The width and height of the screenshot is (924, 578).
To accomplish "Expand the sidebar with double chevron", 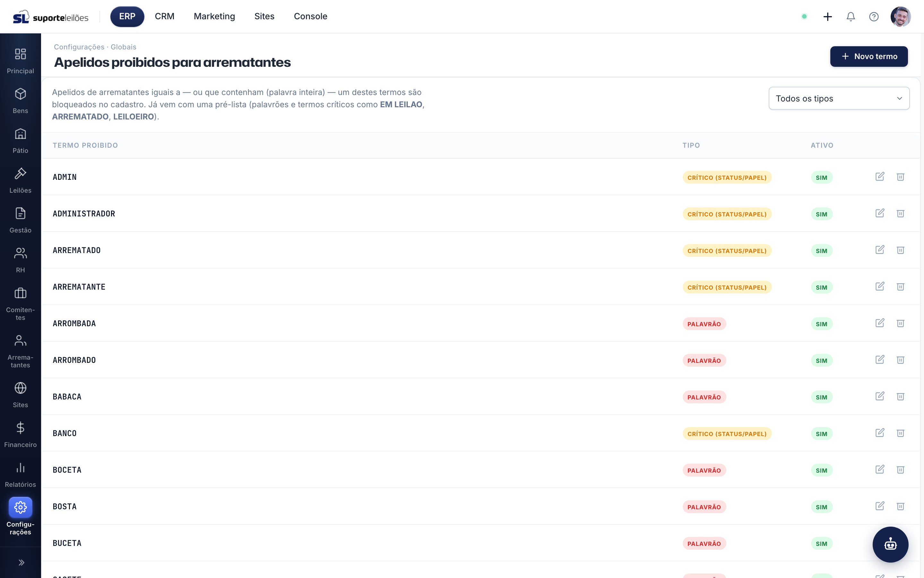I will (x=21, y=562).
